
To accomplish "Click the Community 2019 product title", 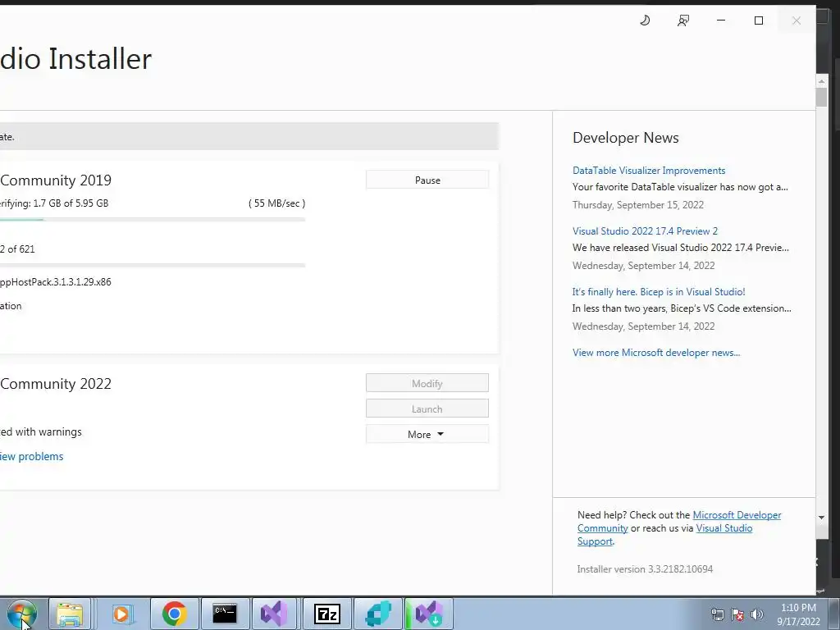I will (56, 180).
